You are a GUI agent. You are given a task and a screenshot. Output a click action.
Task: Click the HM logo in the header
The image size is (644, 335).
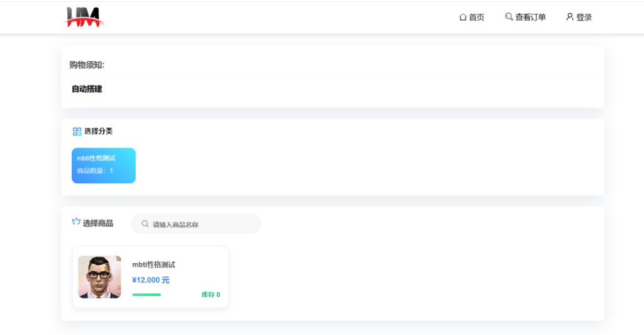tap(84, 17)
